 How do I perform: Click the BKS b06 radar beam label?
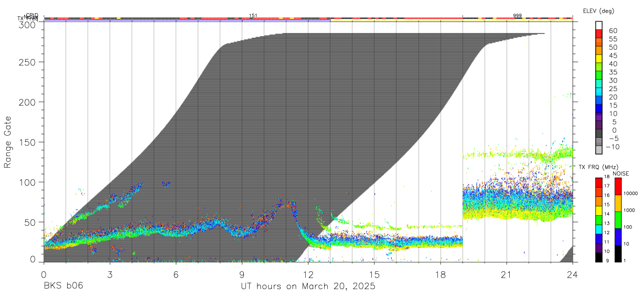pyautogui.click(x=63, y=287)
